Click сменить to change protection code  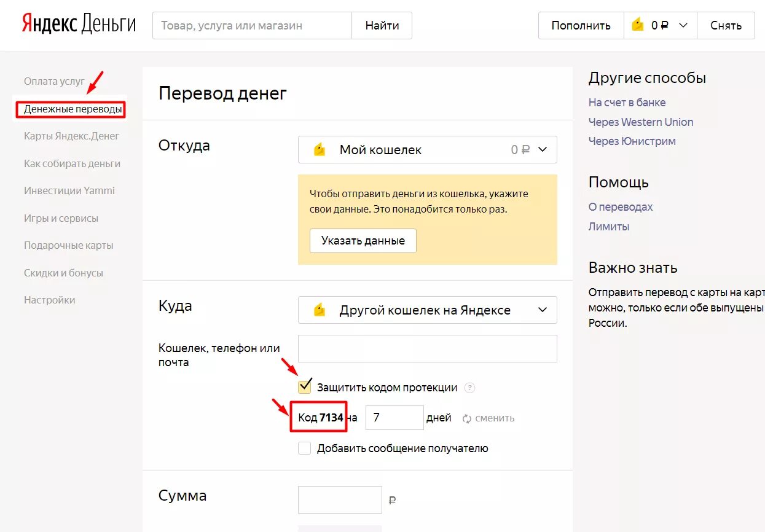pyautogui.click(x=495, y=418)
